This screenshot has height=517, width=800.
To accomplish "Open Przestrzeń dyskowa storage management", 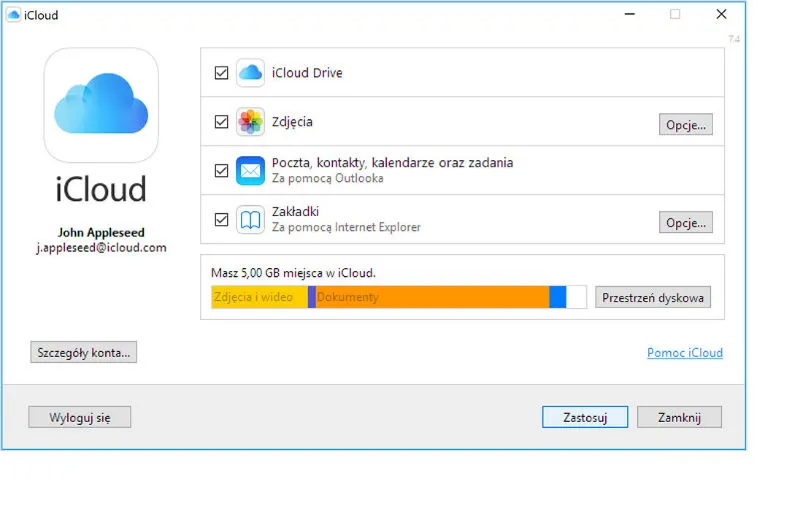I will pyautogui.click(x=653, y=297).
